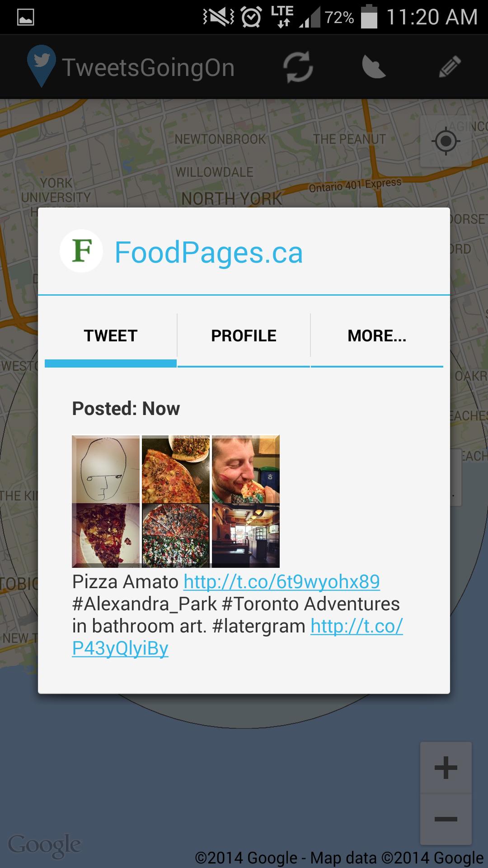Screen dimensions: 488x868
Task: Zoom in the map with plus button
Action: pos(446,768)
